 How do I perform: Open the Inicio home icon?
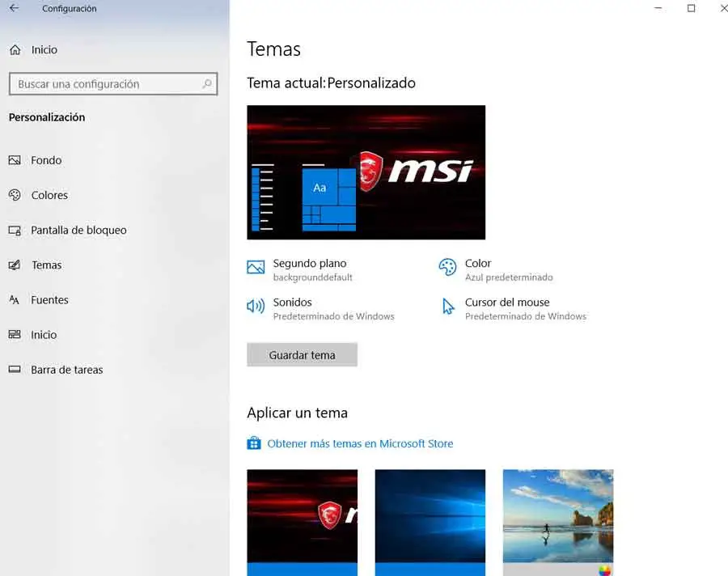pyautogui.click(x=15, y=49)
